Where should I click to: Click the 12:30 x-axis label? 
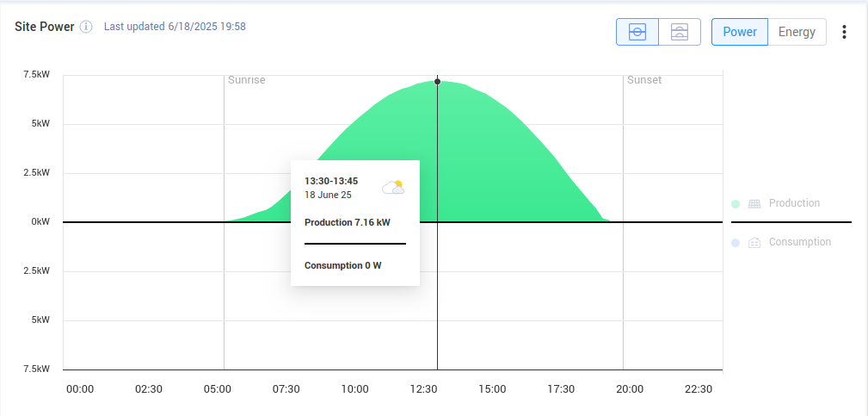click(424, 389)
